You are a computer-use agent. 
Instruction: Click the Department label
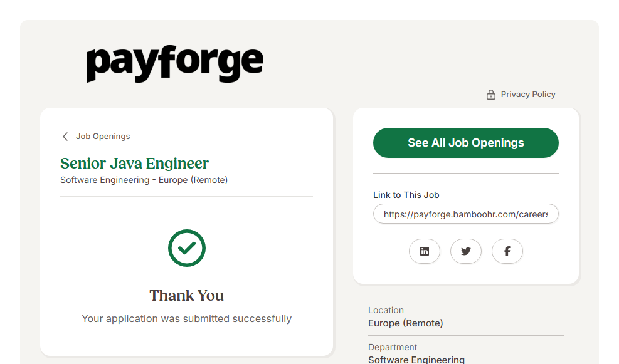tap(393, 347)
